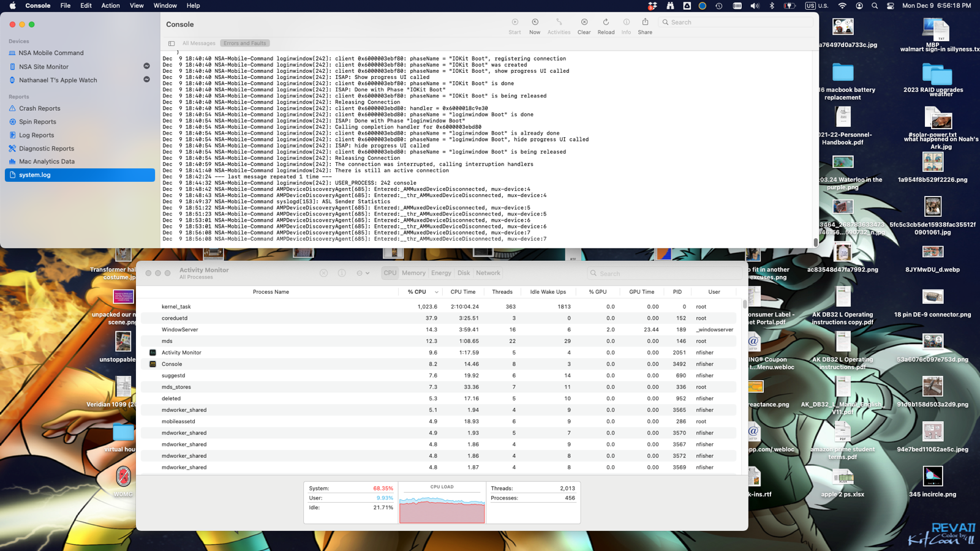The width and height of the screenshot is (980, 551).
Task: Select Diagnostic Reports in the sidebar
Action: (46, 148)
